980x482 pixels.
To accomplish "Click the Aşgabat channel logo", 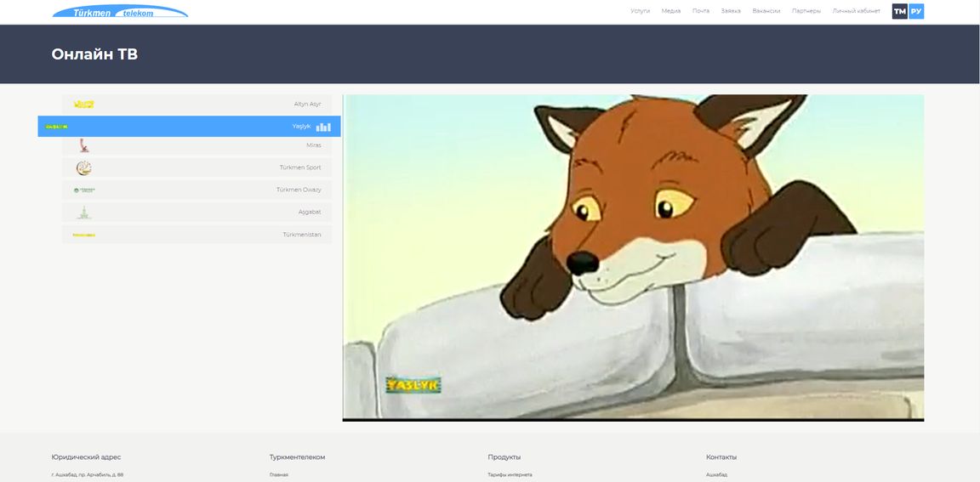I will (x=83, y=212).
